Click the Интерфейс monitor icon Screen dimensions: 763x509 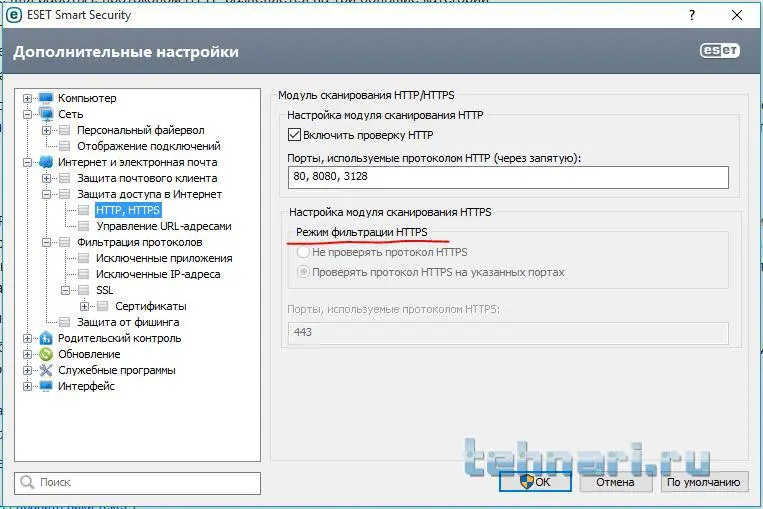point(46,386)
